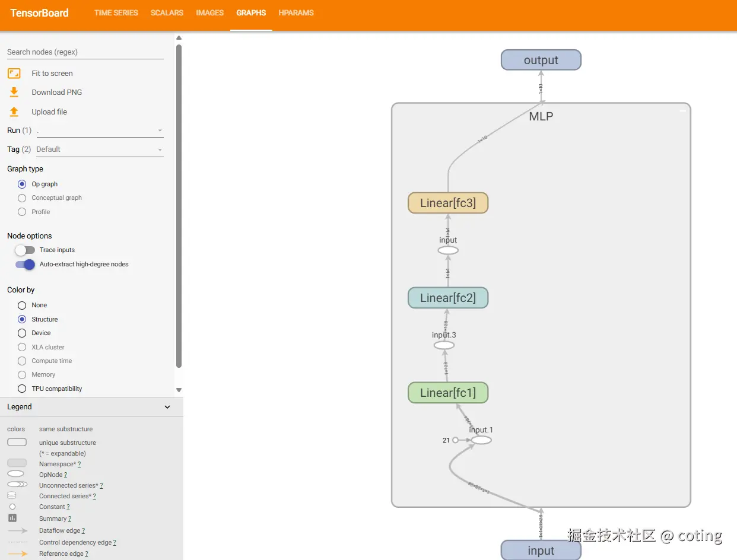Select the Conceptual graph radio button

pos(22,198)
